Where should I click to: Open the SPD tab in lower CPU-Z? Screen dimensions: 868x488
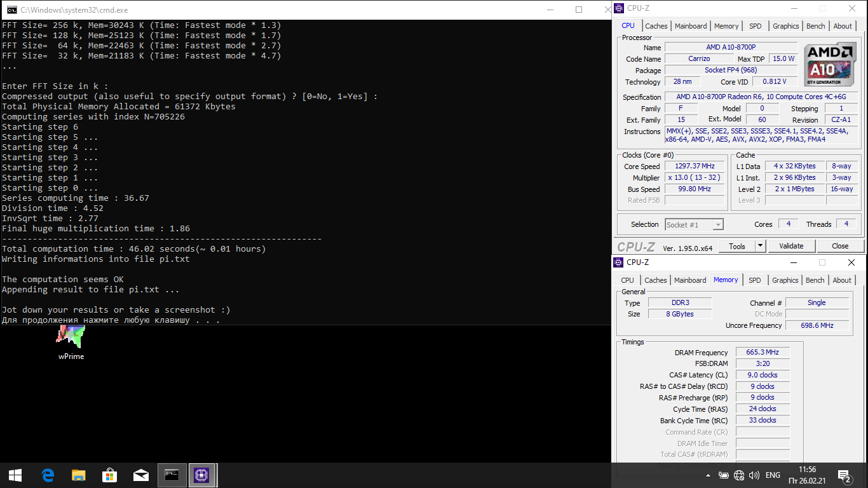pos(754,280)
